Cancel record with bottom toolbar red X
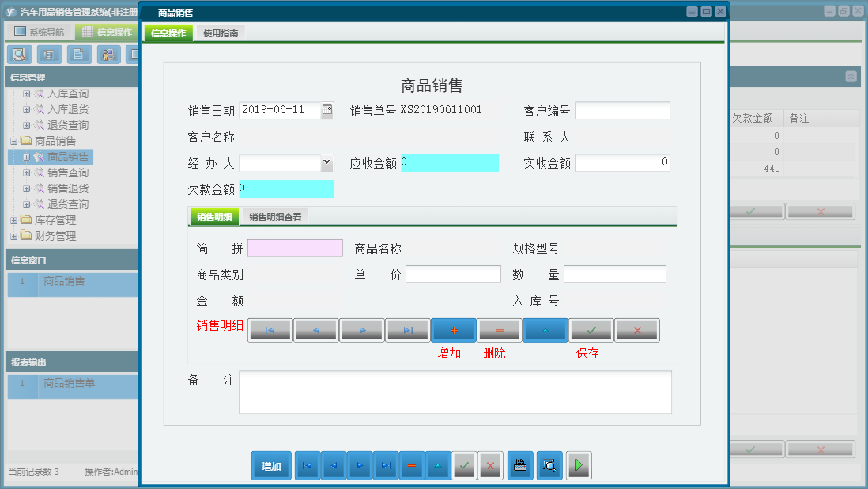The height and width of the screenshot is (489, 868). coord(490,465)
